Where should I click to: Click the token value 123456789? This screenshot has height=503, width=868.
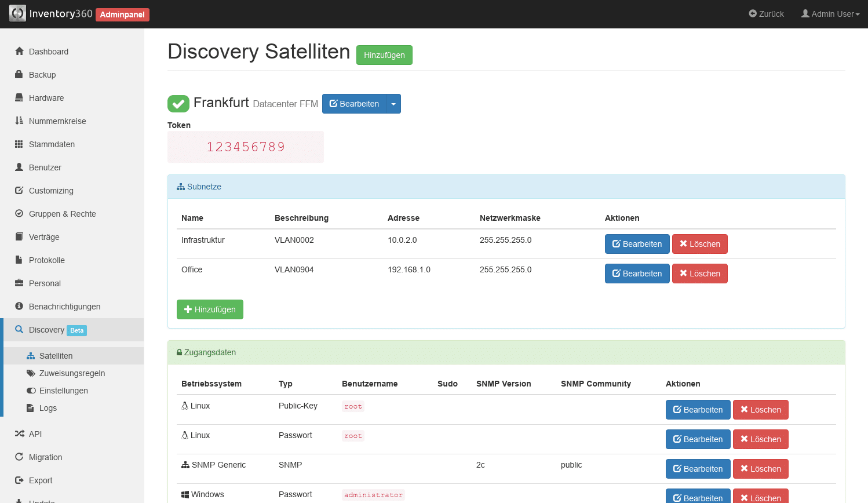[x=246, y=147]
